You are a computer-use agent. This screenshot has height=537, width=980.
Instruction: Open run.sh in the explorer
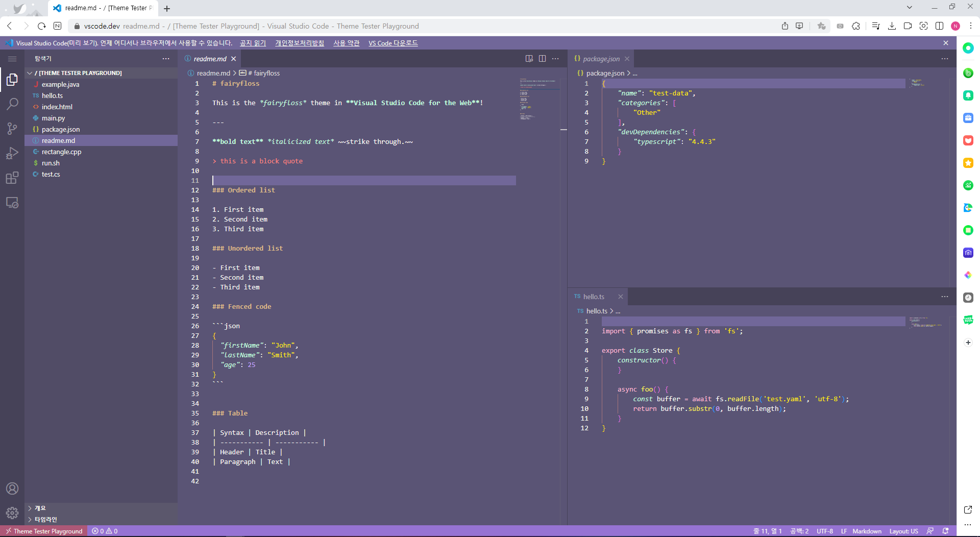click(x=101, y=163)
